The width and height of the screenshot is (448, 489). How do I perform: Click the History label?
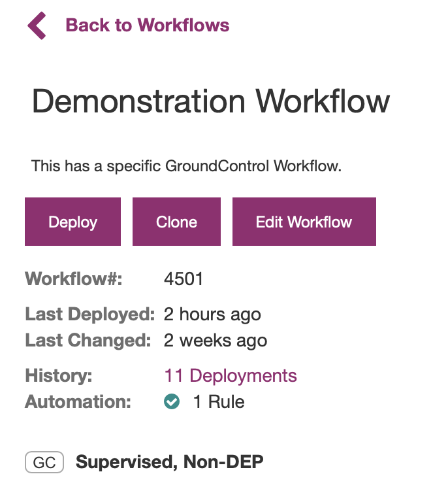pos(59,376)
